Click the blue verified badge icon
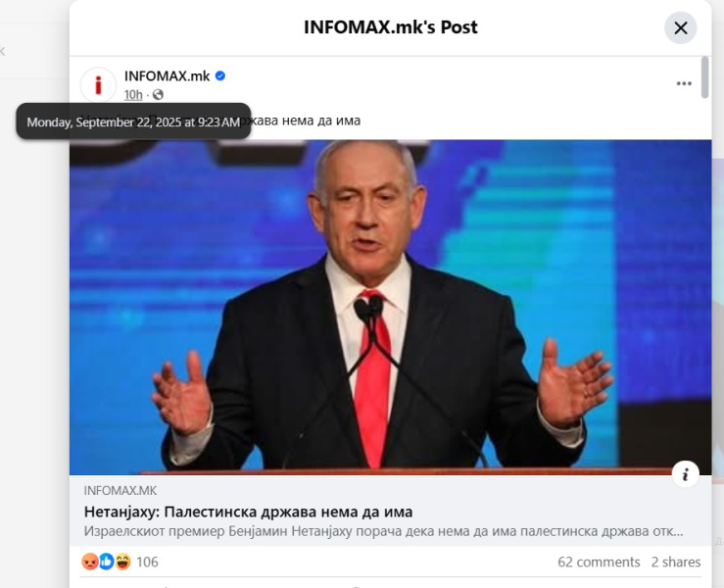The image size is (724, 588). pos(220,75)
